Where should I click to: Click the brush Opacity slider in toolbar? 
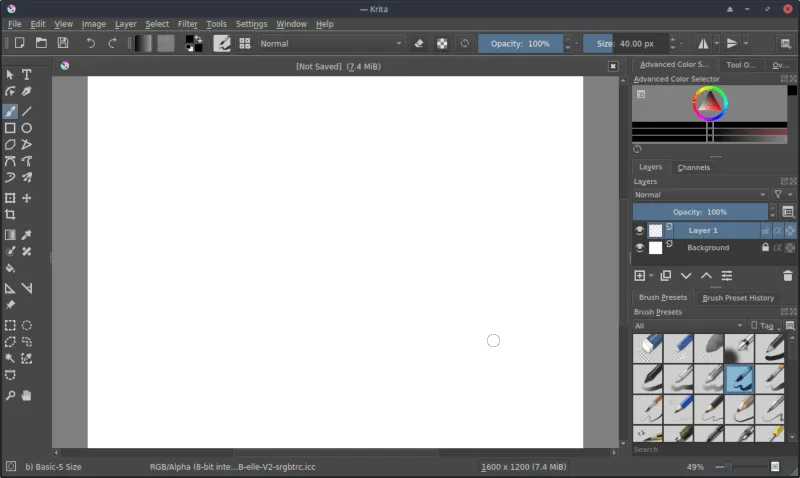pyautogui.click(x=520, y=43)
